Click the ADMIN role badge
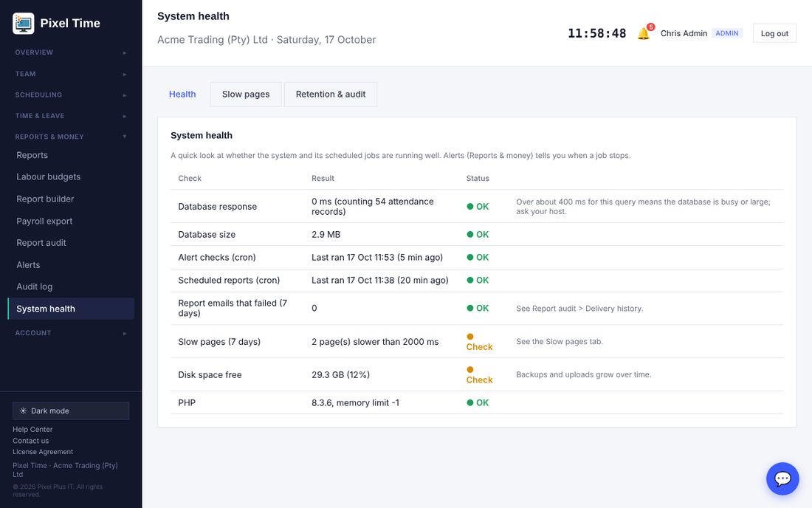This screenshot has width=812, height=508. pos(727,33)
